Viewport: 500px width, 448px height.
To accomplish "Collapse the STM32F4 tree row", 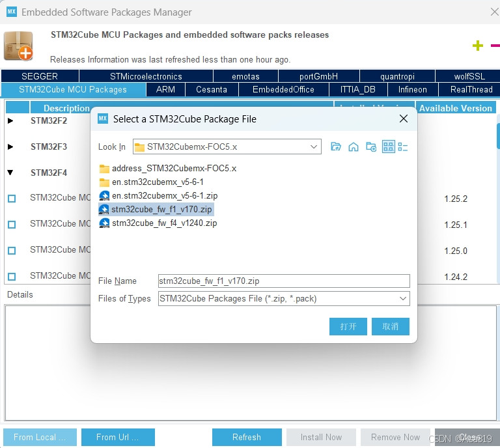I will point(10,173).
